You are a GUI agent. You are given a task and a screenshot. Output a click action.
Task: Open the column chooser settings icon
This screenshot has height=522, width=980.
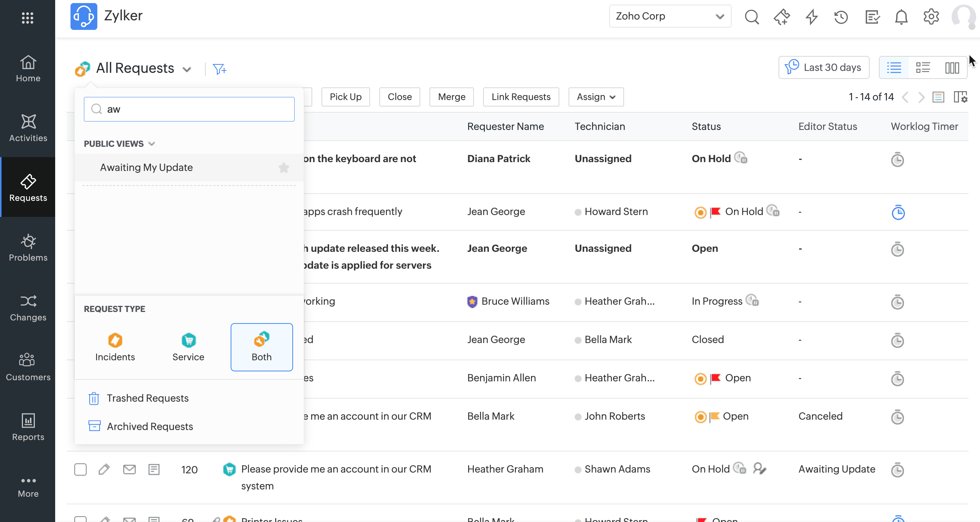point(960,97)
